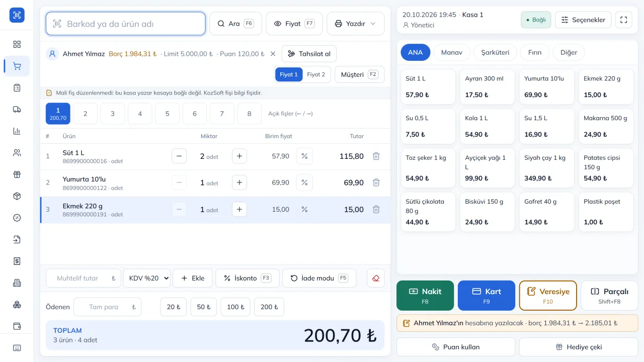This screenshot has width=644, height=362.
Task: Open the product box icon in sidebar
Action: point(17,196)
